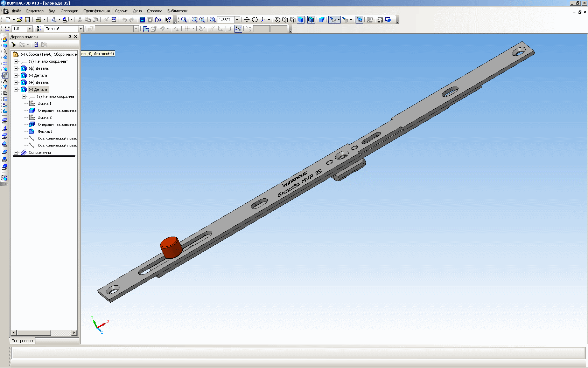Expand the (ф) Деталь tree node

point(16,68)
